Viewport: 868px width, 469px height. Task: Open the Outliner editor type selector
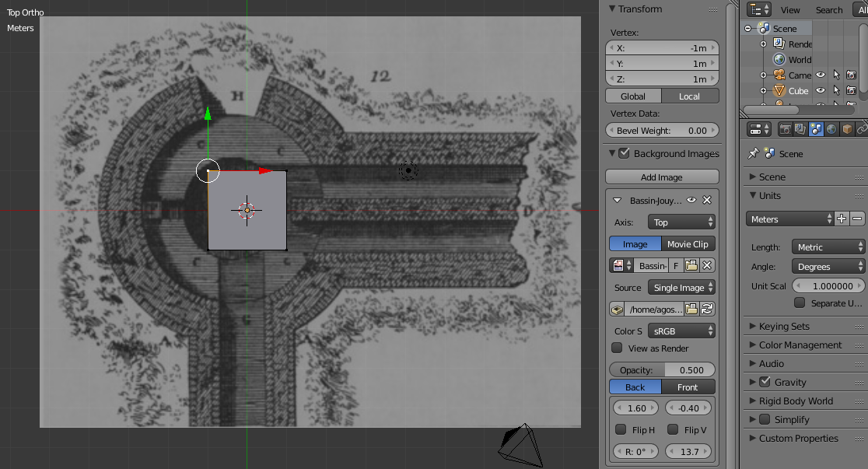[759, 9]
